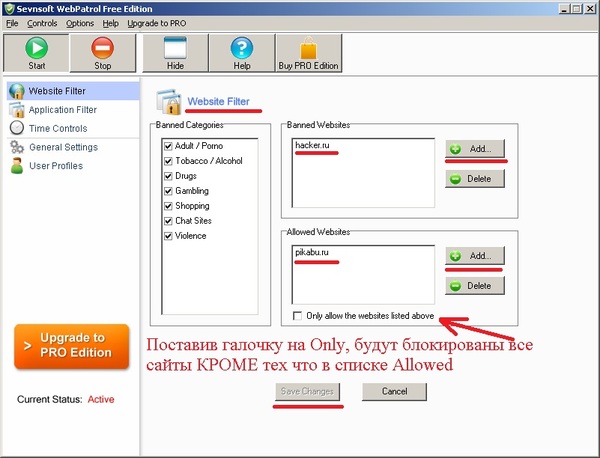
Task: Open Time Controls in the sidebar
Action: [57, 128]
